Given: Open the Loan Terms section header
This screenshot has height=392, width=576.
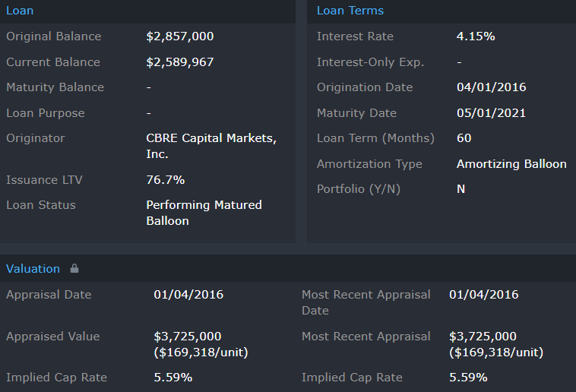Looking at the screenshot, I should (x=350, y=11).
